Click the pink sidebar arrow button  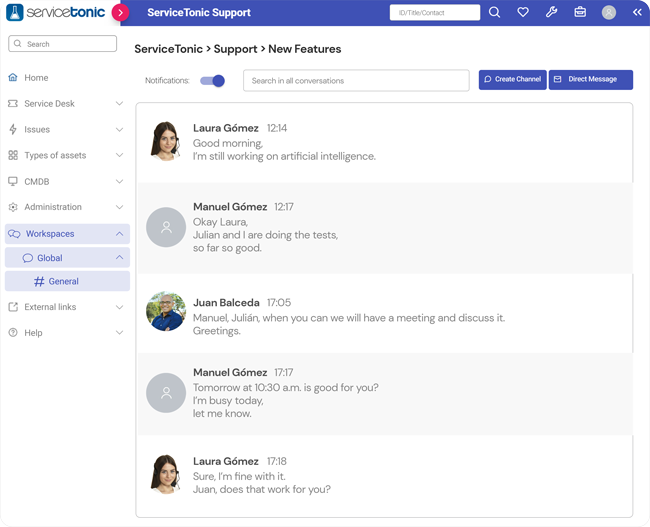click(x=120, y=13)
